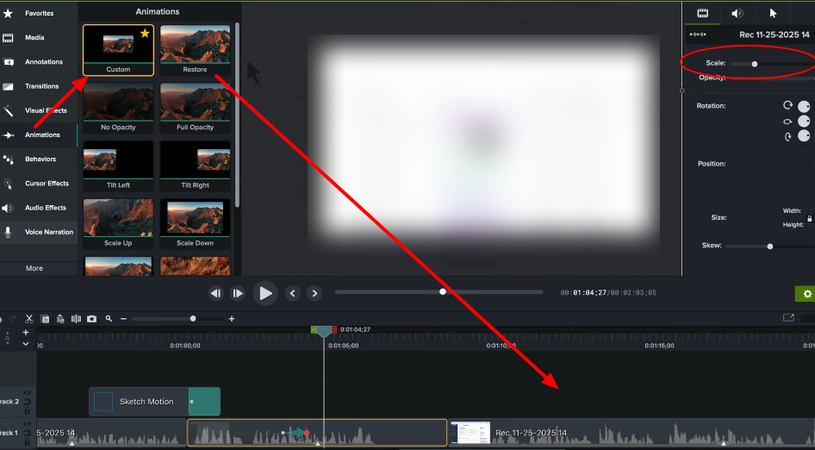Click the Copy icon in timeline toolbar
815x450 pixels.
pyautogui.click(x=45, y=319)
